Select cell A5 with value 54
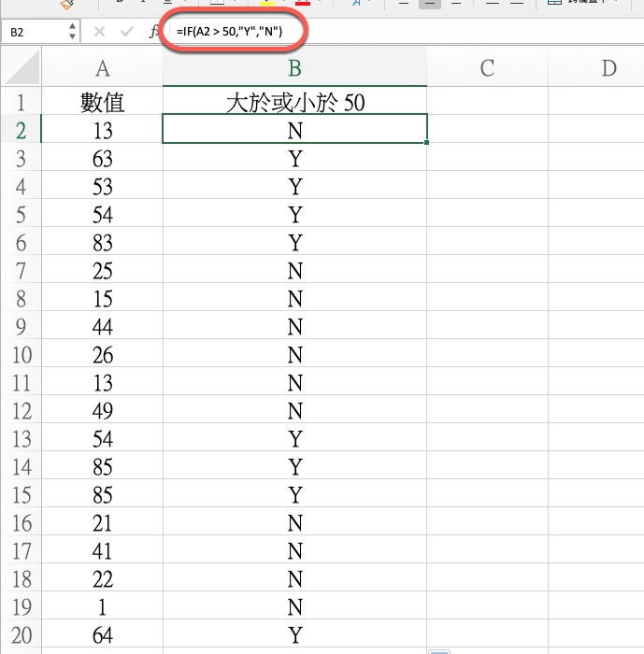This screenshot has width=644, height=654. pyautogui.click(x=102, y=214)
